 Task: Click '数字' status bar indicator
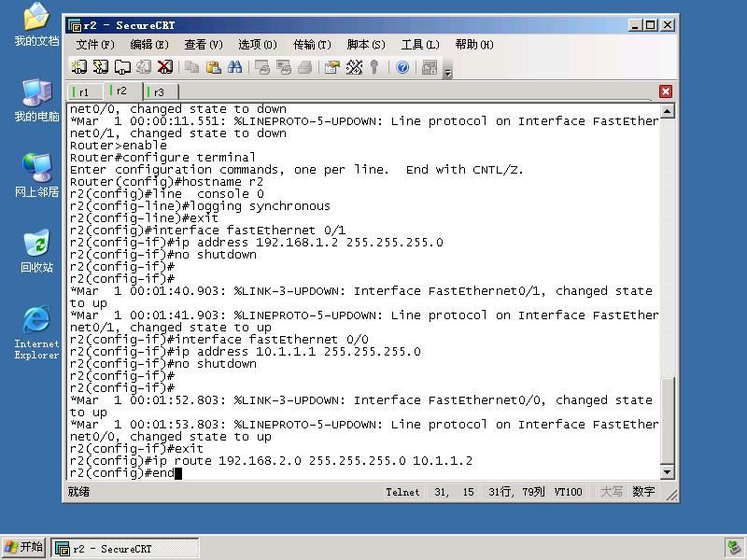(x=643, y=492)
